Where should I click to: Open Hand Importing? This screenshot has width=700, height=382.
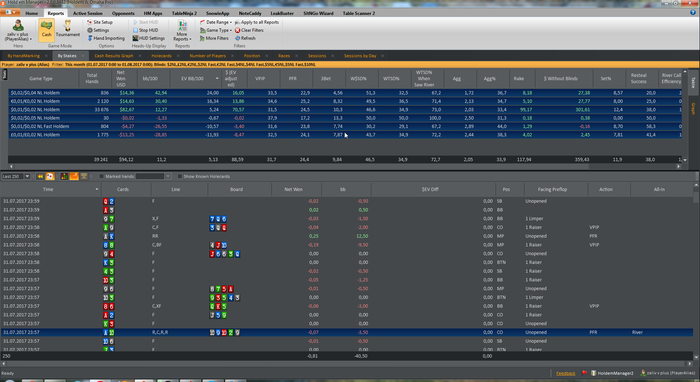point(106,38)
